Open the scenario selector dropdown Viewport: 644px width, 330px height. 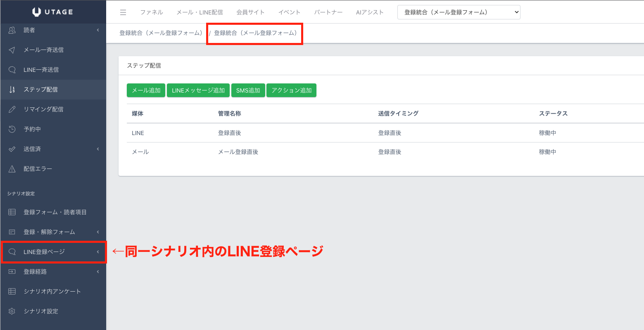pyautogui.click(x=459, y=12)
